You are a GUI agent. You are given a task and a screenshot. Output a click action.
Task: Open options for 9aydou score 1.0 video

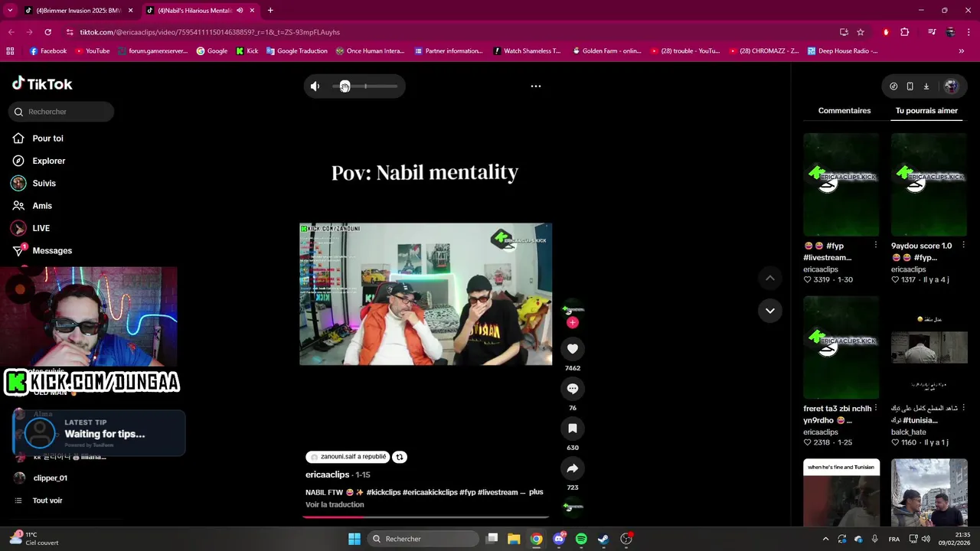(963, 246)
